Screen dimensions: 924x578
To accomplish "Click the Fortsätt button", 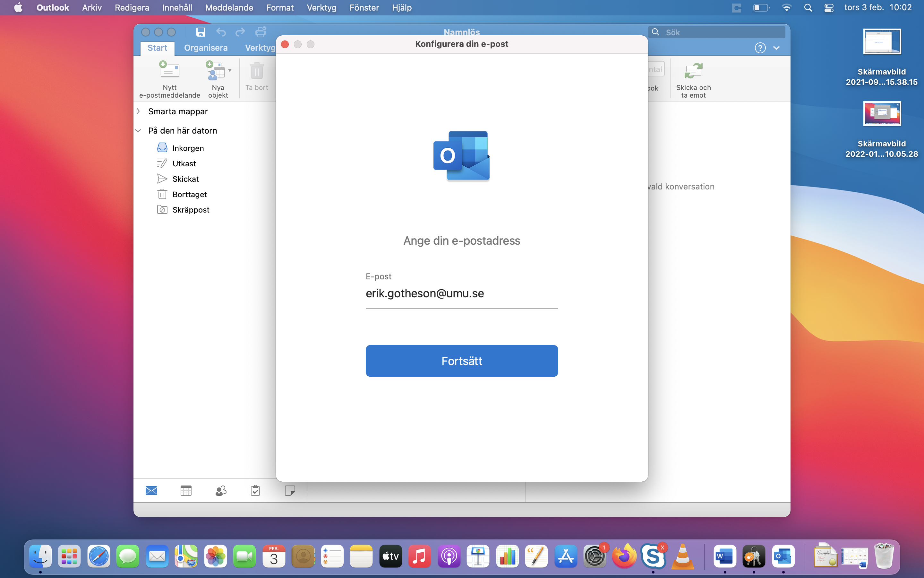I will point(462,361).
